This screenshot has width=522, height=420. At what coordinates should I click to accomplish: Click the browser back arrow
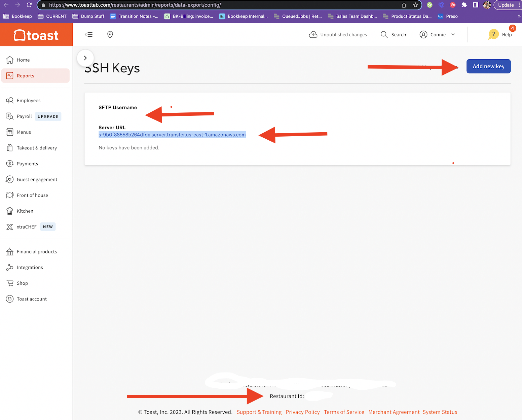click(x=6, y=5)
